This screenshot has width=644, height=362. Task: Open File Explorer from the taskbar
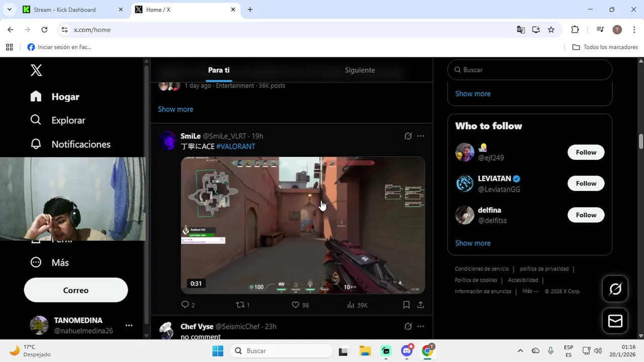pos(365,351)
